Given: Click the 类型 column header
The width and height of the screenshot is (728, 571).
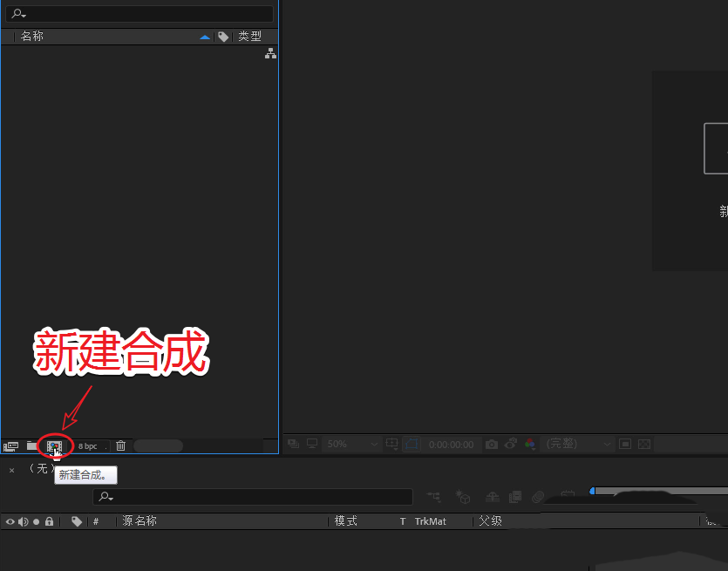Looking at the screenshot, I should click(249, 36).
